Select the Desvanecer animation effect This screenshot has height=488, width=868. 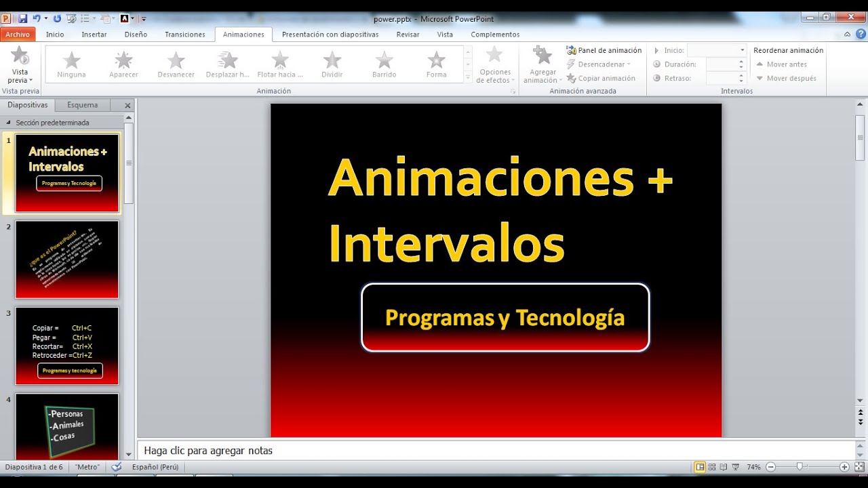pyautogui.click(x=176, y=64)
